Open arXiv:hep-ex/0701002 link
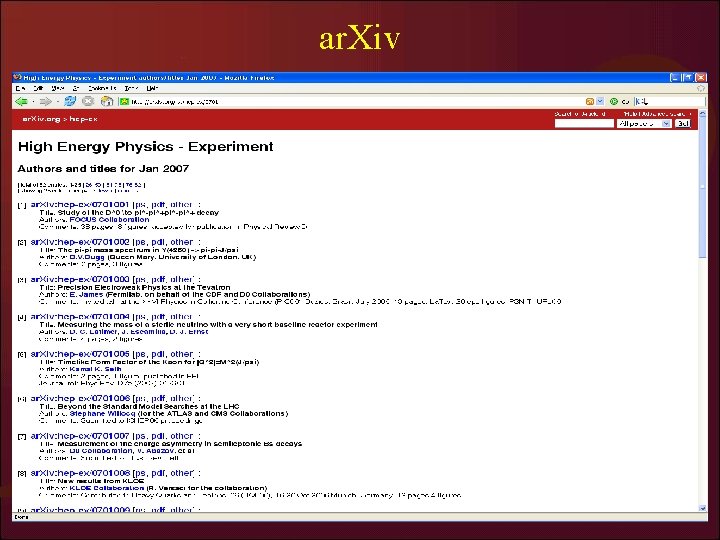 click(80, 242)
